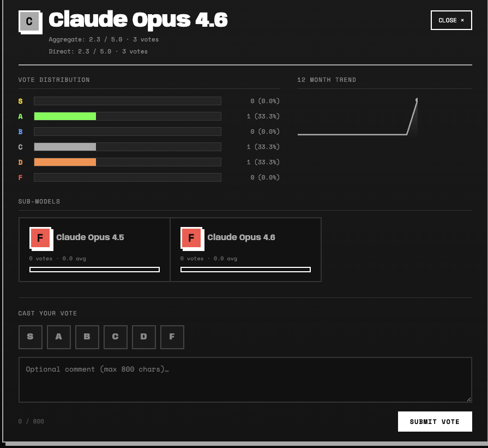
Task: Click the 12 month trend line chart
Action: (358, 117)
